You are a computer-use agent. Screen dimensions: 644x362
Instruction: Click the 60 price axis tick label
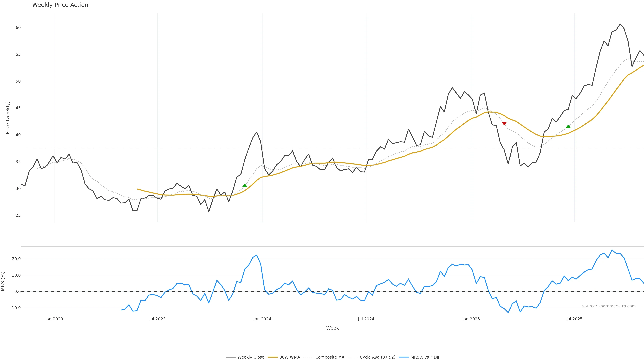tap(18, 27)
